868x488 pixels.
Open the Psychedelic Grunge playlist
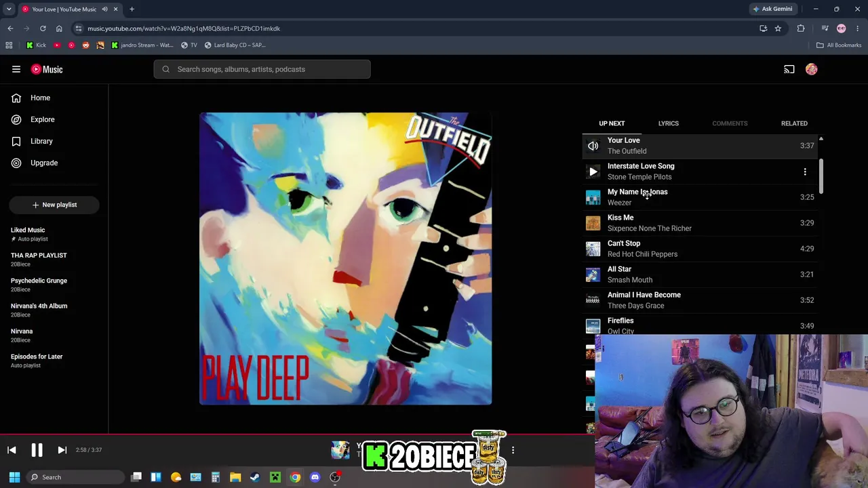(x=54, y=285)
